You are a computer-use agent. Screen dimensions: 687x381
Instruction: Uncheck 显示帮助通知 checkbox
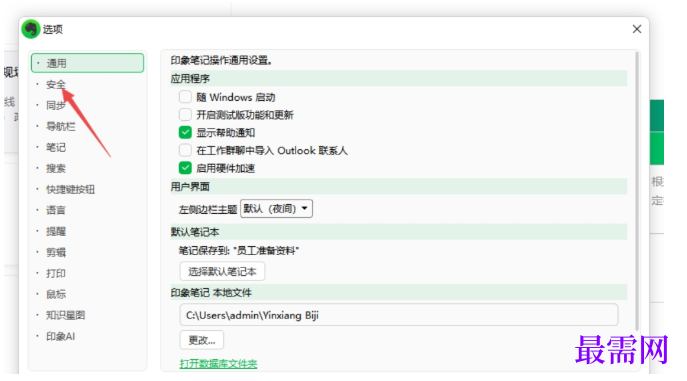point(185,132)
